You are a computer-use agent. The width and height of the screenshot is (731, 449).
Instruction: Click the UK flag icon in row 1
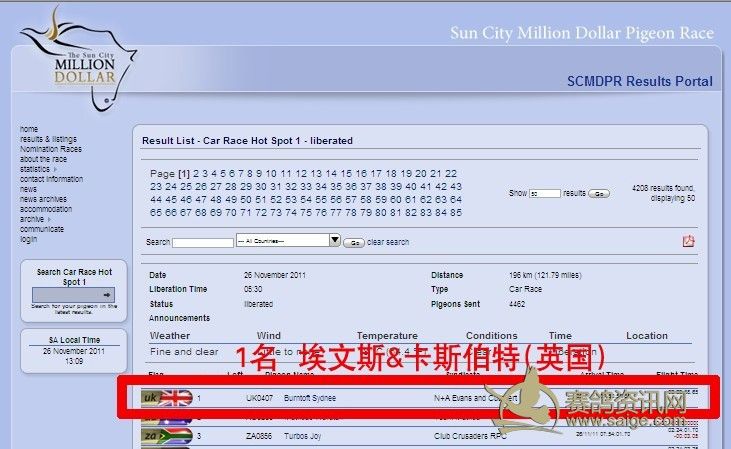pyautogui.click(x=167, y=398)
